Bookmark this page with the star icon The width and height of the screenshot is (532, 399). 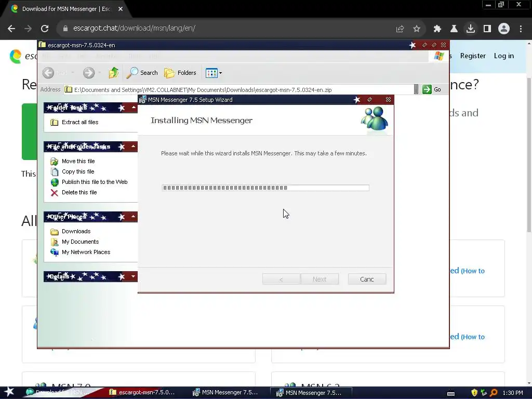point(417,29)
